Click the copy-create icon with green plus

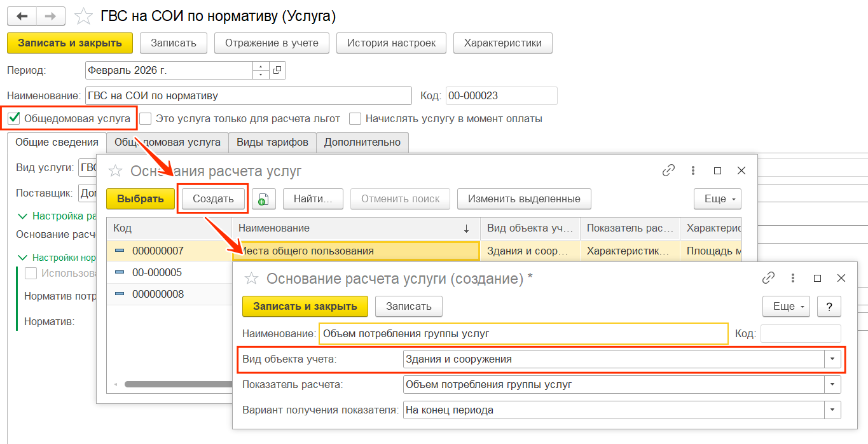[263, 199]
